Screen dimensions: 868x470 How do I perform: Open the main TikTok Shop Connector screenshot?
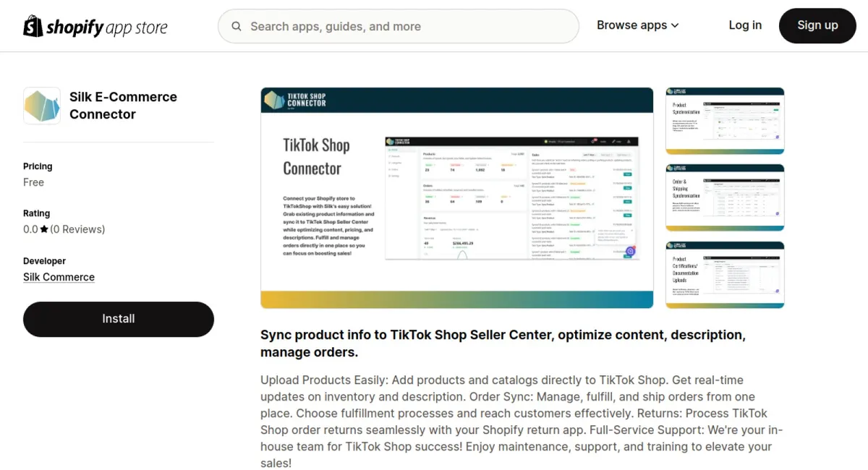click(x=457, y=198)
